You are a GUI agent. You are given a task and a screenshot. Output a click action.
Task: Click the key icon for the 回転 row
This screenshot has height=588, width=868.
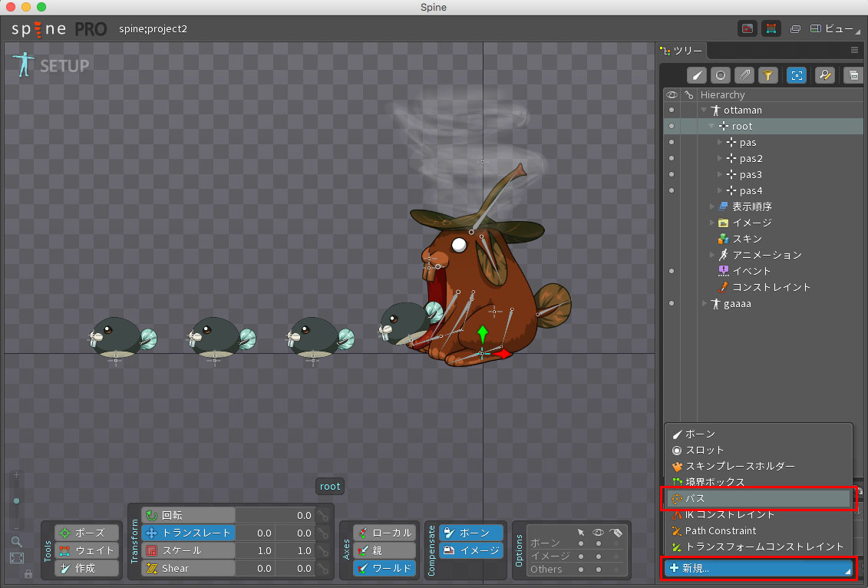point(323,516)
